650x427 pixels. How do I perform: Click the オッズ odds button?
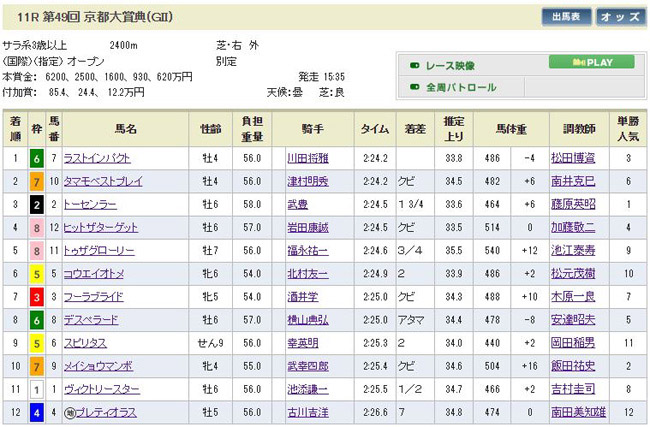621,17
